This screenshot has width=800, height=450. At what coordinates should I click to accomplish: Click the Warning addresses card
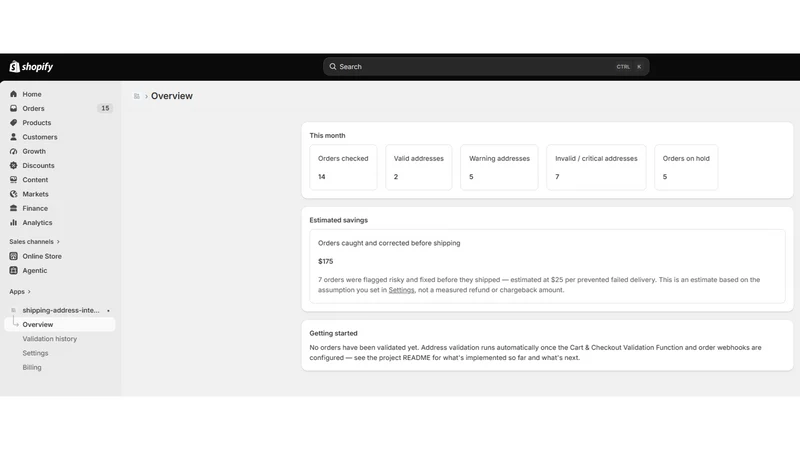point(499,167)
